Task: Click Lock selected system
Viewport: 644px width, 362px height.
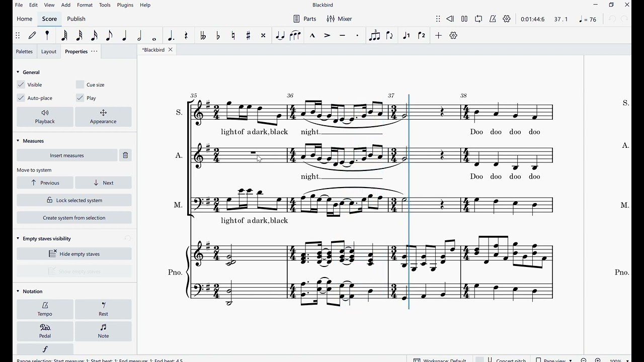Action: (74, 200)
